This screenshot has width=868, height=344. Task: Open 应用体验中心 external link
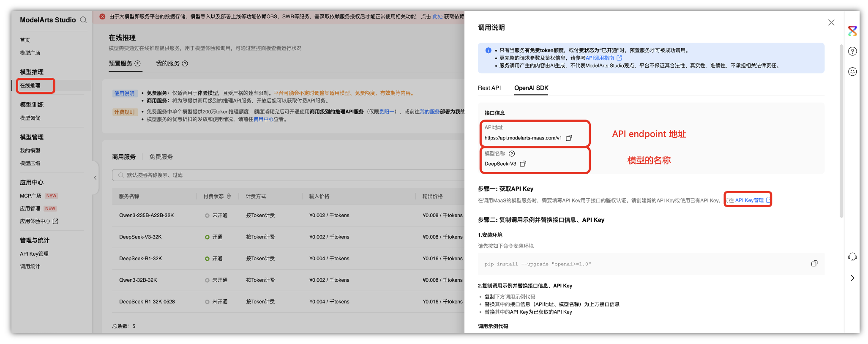39,221
